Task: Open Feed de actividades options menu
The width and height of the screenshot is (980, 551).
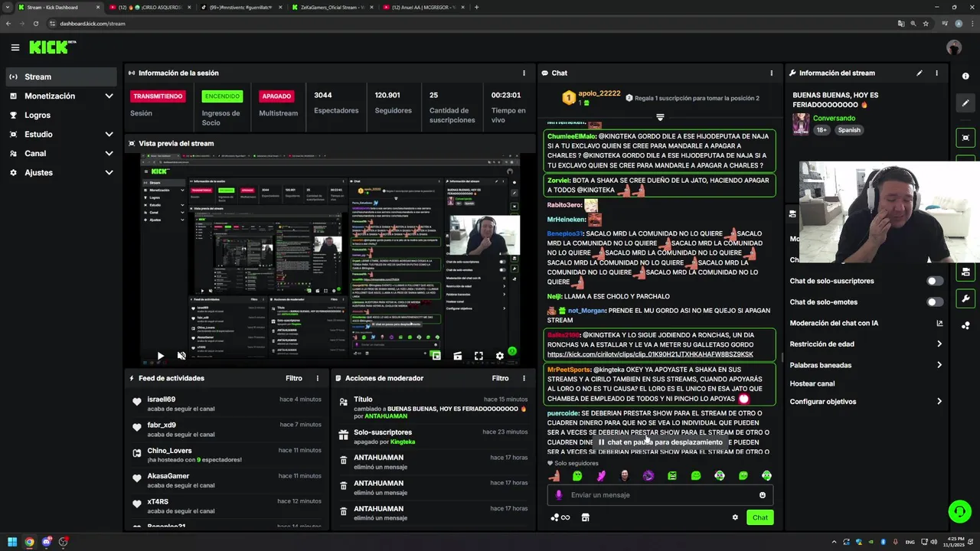Action: (318, 378)
